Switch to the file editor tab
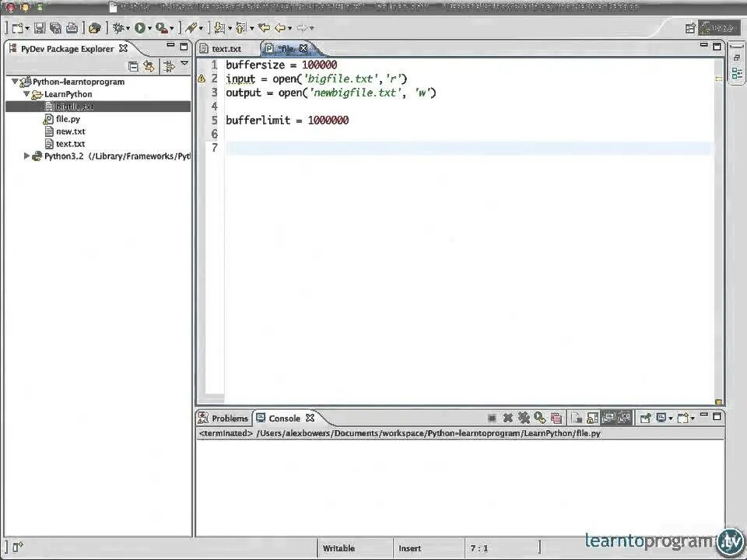 coord(286,48)
